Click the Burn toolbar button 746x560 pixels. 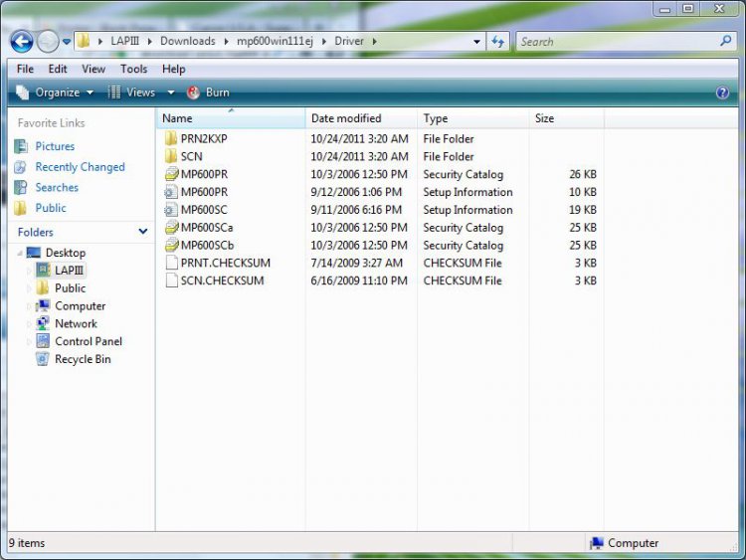tap(208, 93)
